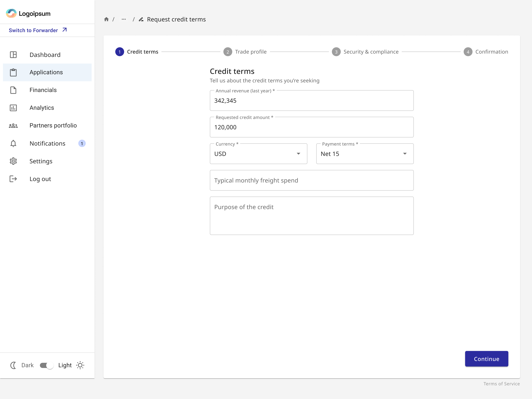Screen dimensions: 532x399
Task: Click the Confirmation step label
Action: point(492,52)
